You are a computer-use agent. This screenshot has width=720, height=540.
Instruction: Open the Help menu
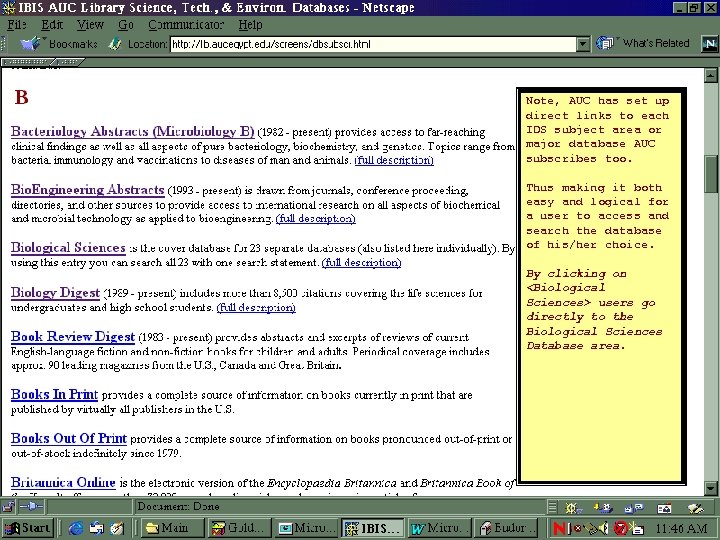click(250, 25)
